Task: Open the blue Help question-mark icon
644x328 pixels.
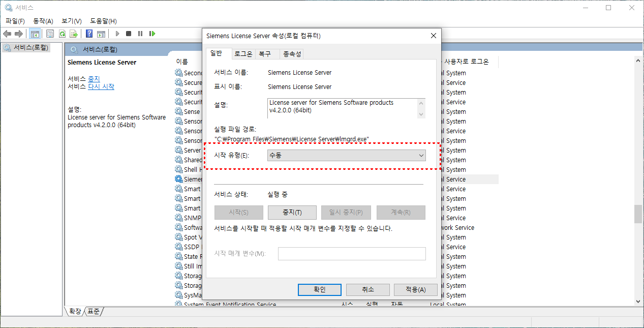Action: [x=89, y=34]
